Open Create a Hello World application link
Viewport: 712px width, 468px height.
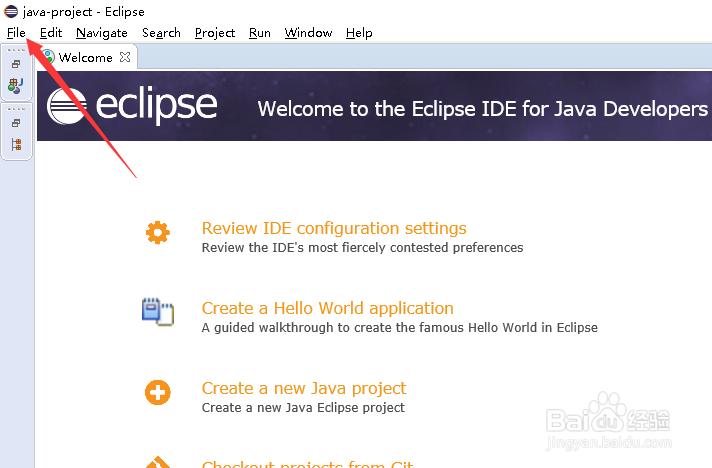click(x=327, y=308)
